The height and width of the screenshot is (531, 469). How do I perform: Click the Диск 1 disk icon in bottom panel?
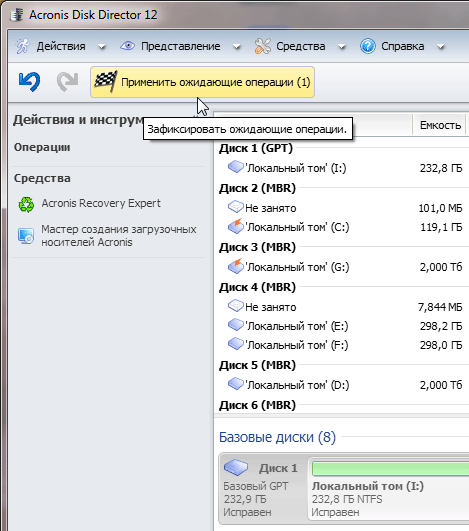(x=236, y=467)
